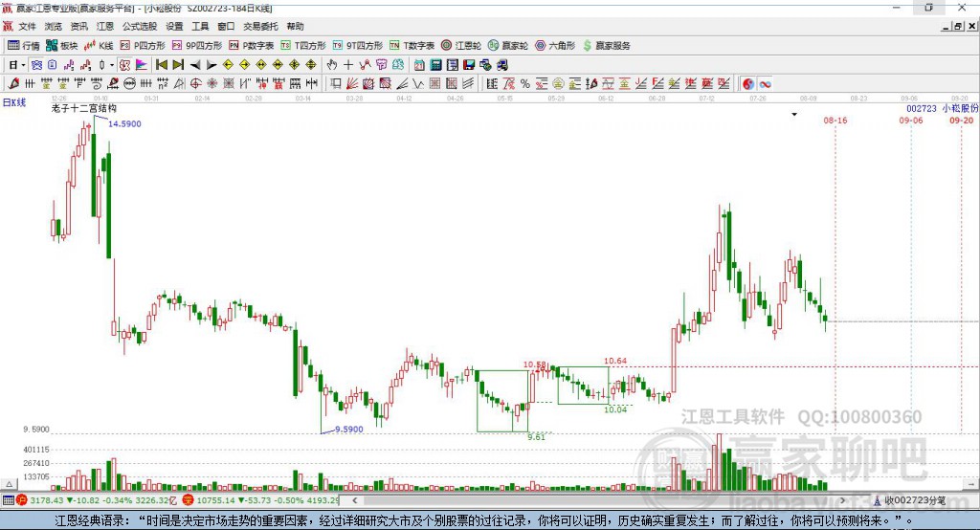
Task: Click the magenta gradient triangle icon
Action: point(142,65)
